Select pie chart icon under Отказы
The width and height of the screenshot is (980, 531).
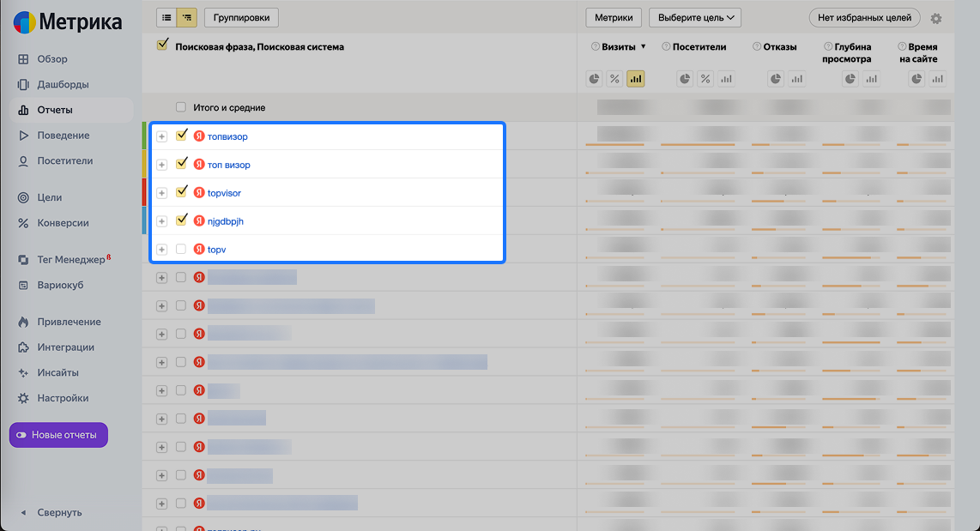(776, 79)
